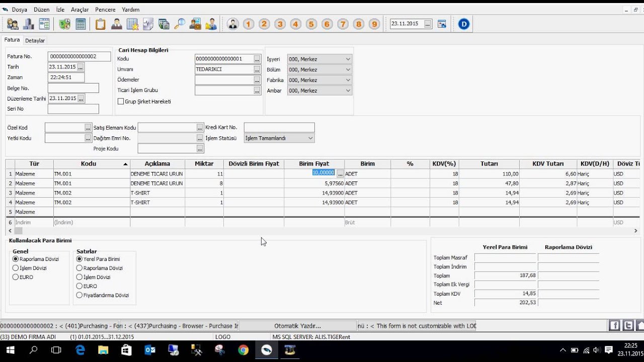Sort by the Kodu column header
Screen dimensions: 644x362
[92, 164]
